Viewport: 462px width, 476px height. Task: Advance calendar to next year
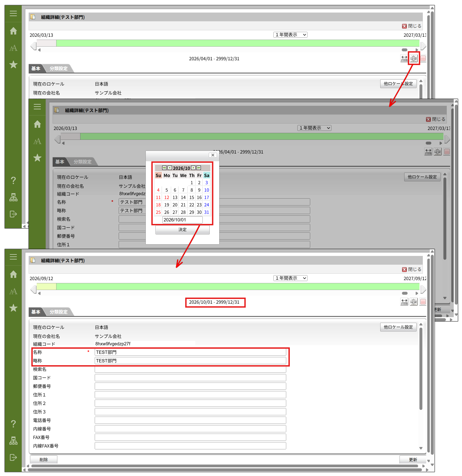[x=199, y=168]
